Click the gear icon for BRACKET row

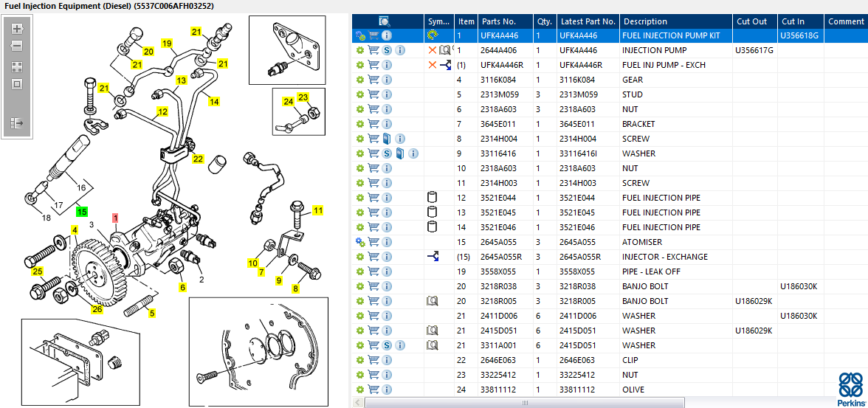(x=360, y=124)
